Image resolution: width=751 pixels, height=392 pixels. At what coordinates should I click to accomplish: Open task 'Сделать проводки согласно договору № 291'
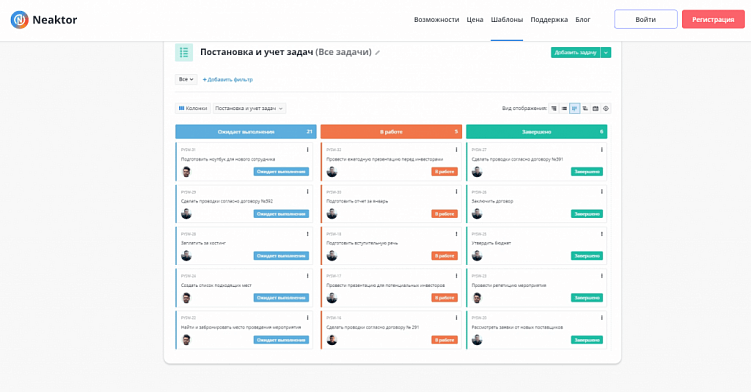(373, 327)
